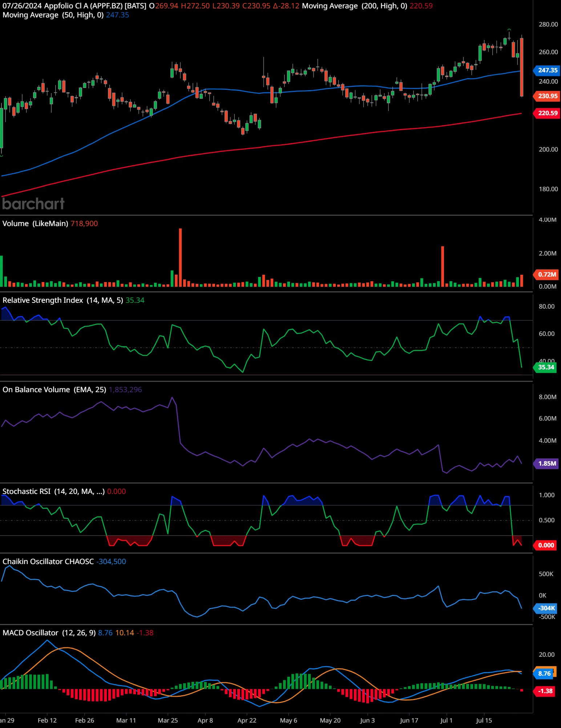The image size is (561, 728).
Task: Click the 0.72M volume axis label
Action: click(x=546, y=274)
